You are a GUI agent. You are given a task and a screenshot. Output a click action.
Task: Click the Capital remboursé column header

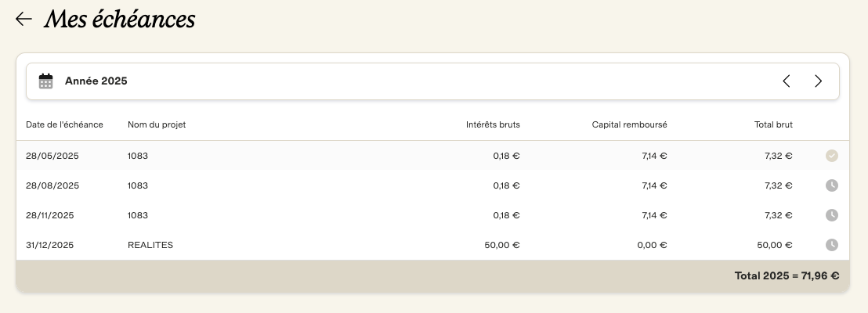pyautogui.click(x=629, y=125)
